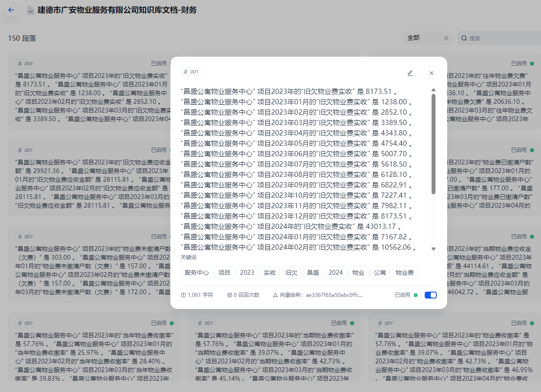
Task: Click the line for 2023年07月 value 5618.50
Action: coord(296,164)
